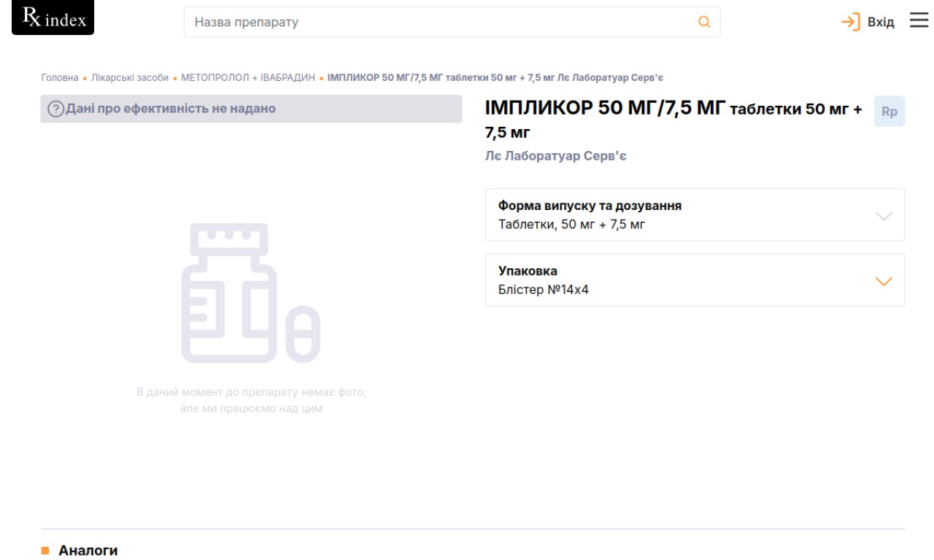Click the search magnifier icon
Screen dimensions: 934x560
coord(704,22)
